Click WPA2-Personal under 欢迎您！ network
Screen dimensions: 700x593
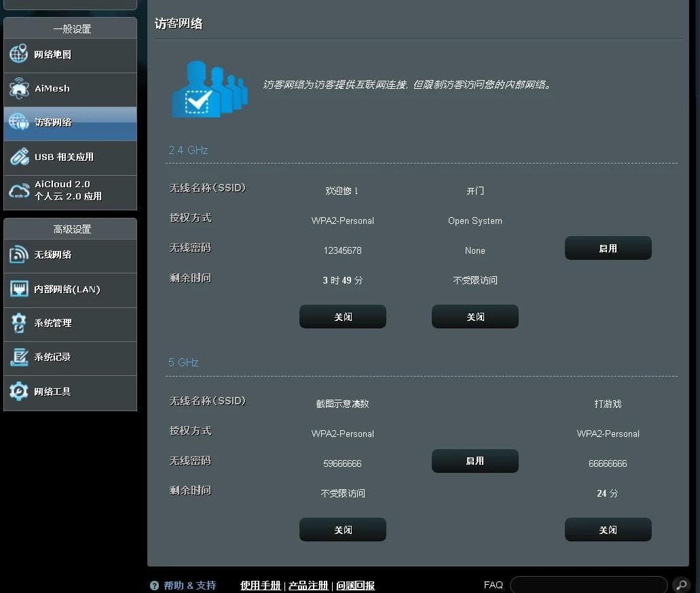342,221
